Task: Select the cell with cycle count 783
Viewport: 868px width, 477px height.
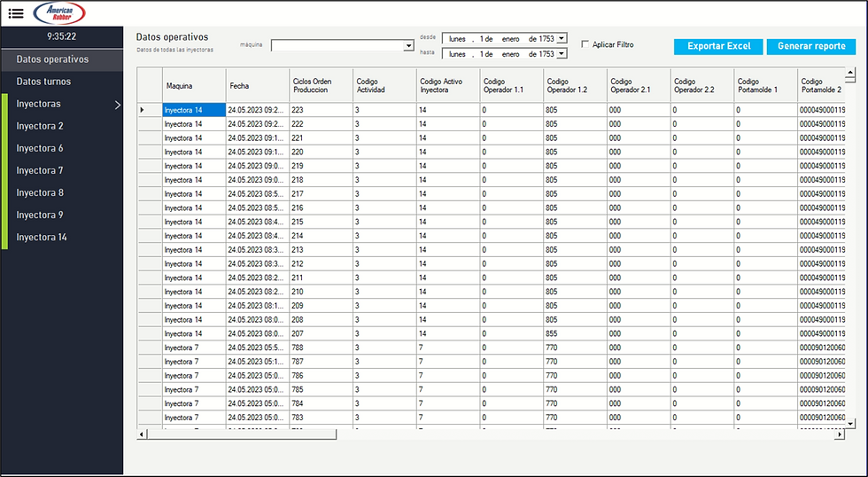Action: coord(321,418)
